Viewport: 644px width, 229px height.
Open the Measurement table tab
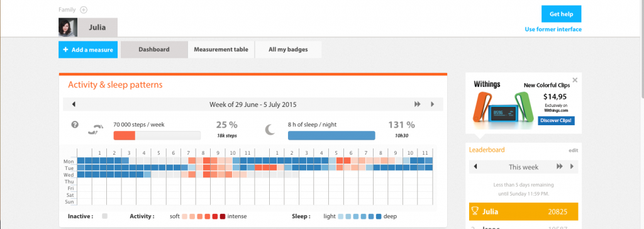click(x=221, y=50)
